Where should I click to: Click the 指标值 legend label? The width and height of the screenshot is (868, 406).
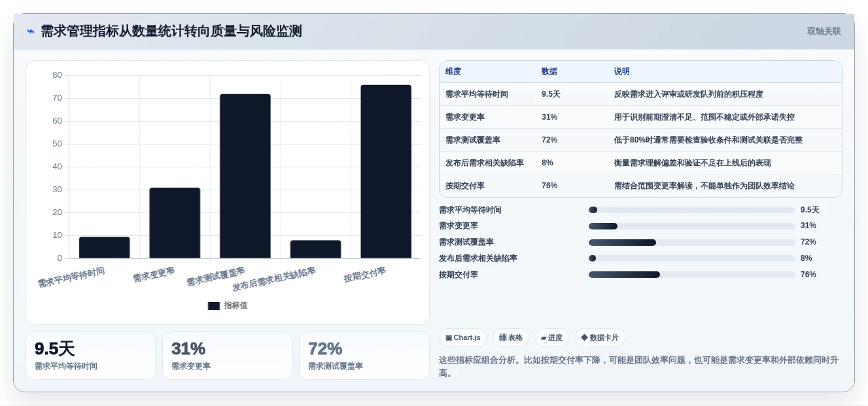(235, 305)
